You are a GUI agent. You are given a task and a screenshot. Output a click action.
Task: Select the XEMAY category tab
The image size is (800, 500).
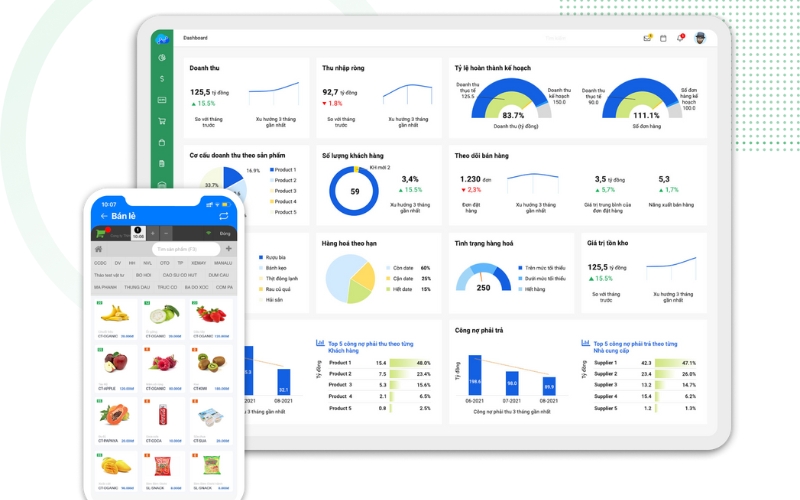click(198, 263)
